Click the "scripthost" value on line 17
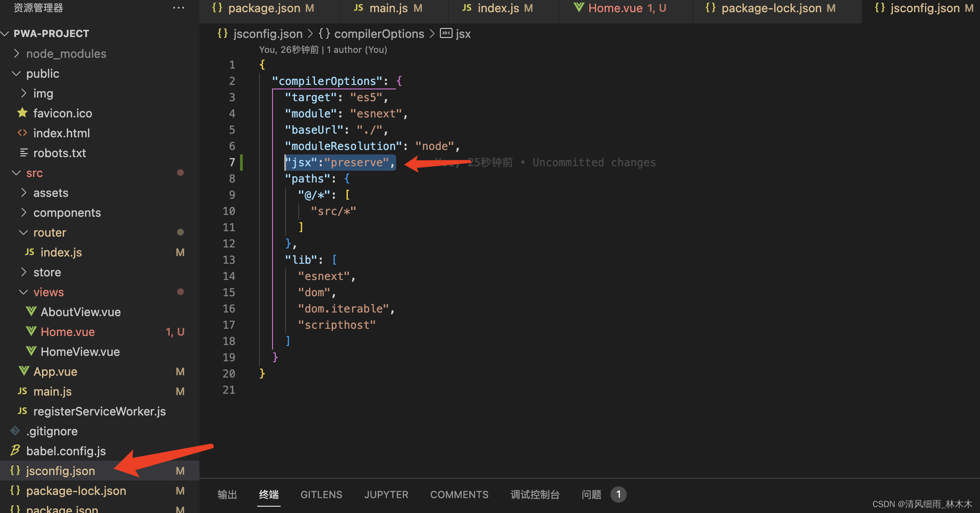 (337, 325)
